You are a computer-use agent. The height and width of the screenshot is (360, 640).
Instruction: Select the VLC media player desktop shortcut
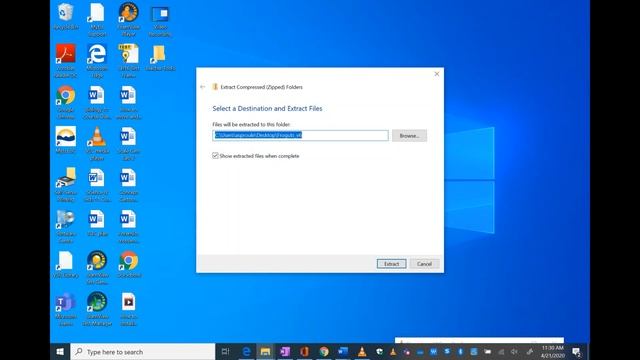97,143
